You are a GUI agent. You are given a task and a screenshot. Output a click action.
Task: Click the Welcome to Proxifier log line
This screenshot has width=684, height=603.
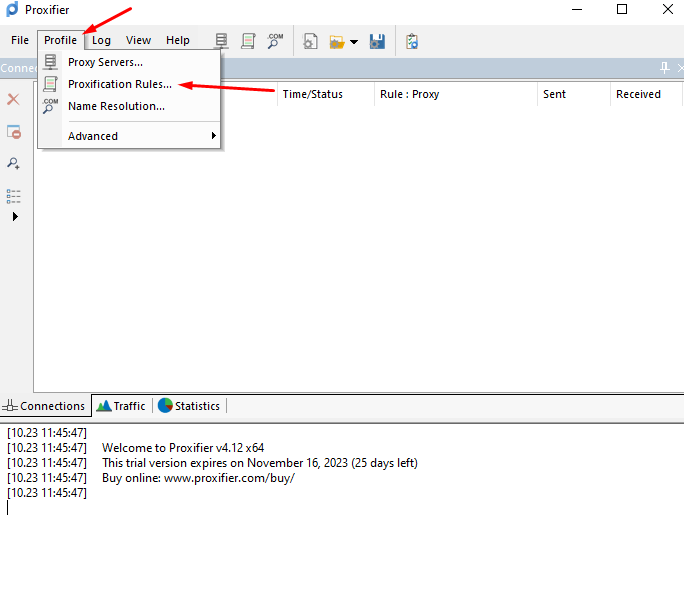tap(183, 448)
